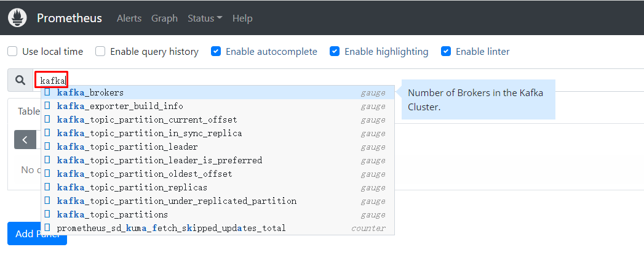644x276 pixels.
Task: Open the Help page
Action: [x=242, y=18]
